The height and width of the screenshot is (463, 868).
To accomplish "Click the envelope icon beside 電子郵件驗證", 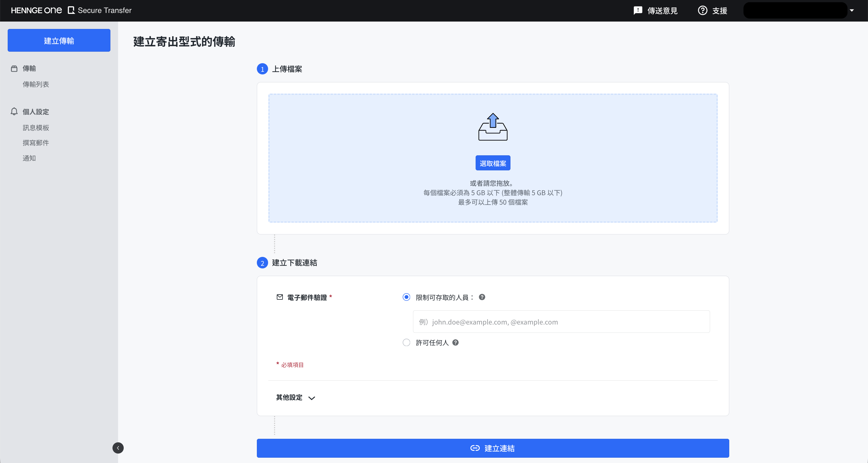I will click(280, 297).
